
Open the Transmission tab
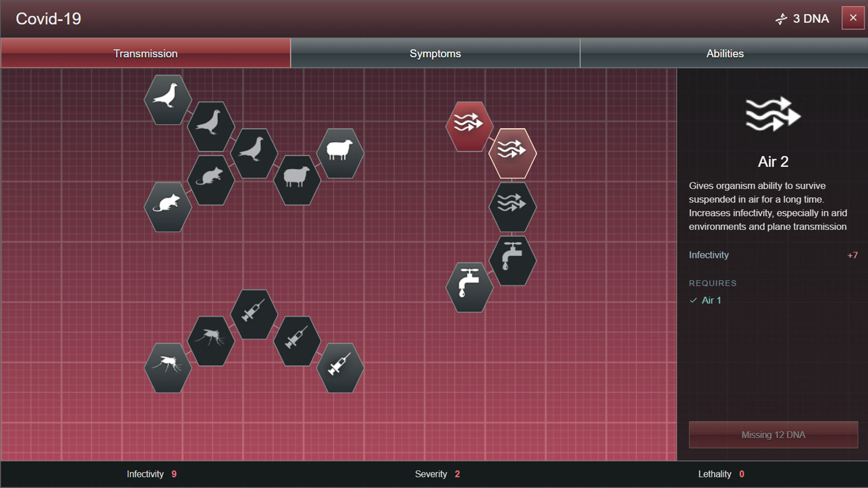point(146,53)
